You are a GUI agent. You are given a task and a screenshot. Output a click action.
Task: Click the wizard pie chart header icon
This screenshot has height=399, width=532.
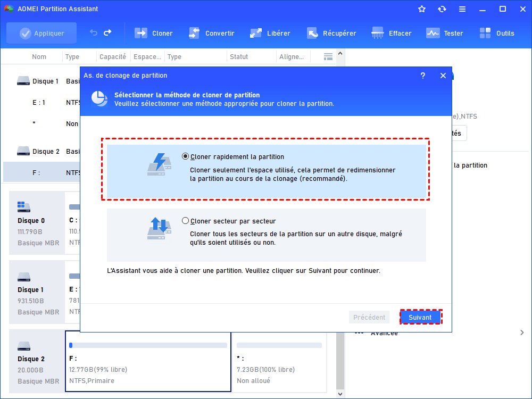(99, 99)
